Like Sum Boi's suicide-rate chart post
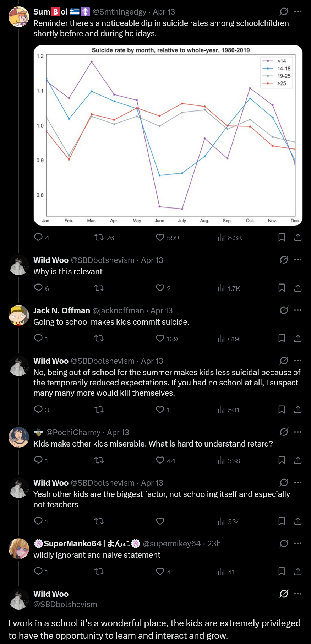The width and height of the screenshot is (311, 644). point(160,237)
